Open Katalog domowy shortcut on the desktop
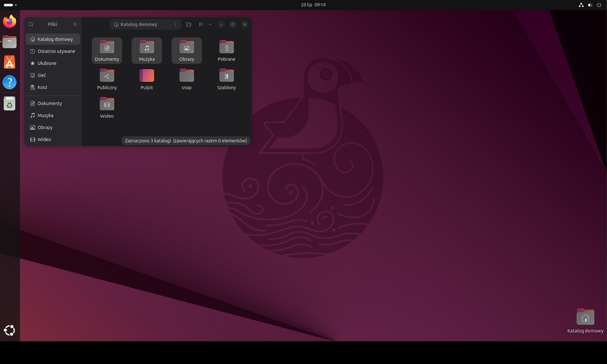 pos(585,317)
